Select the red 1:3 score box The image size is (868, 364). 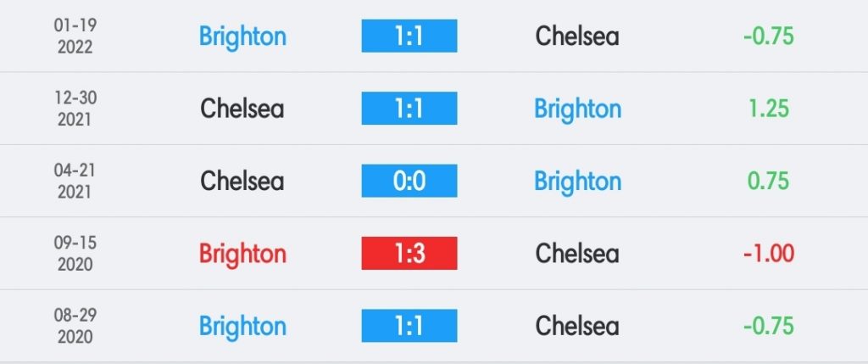(x=409, y=253)
